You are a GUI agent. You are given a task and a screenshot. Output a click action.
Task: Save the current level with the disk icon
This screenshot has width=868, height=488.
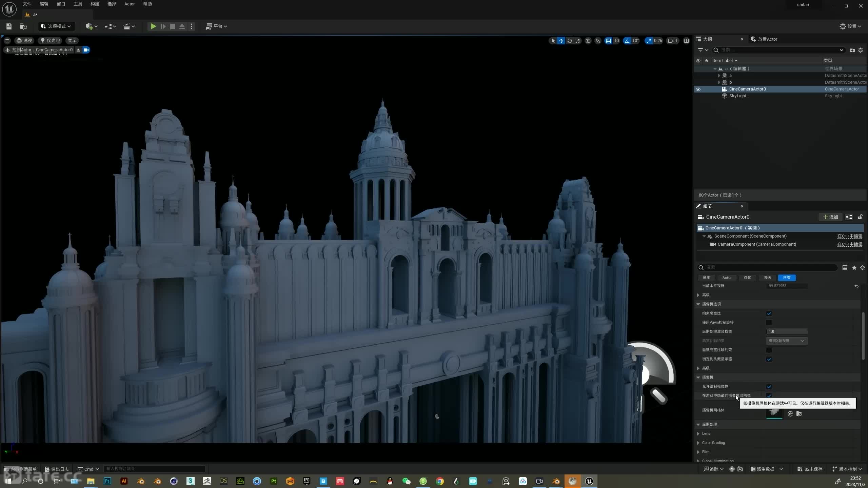[9, 26]
